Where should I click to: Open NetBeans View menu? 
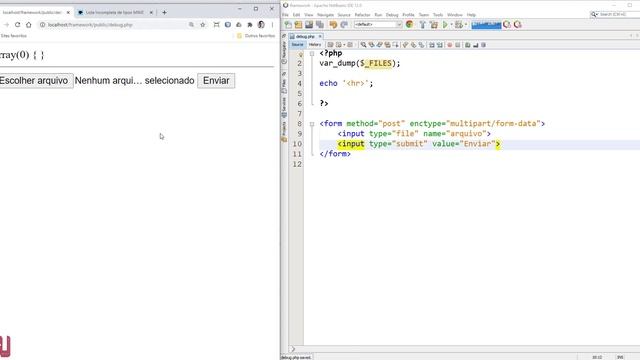point(309,15)
